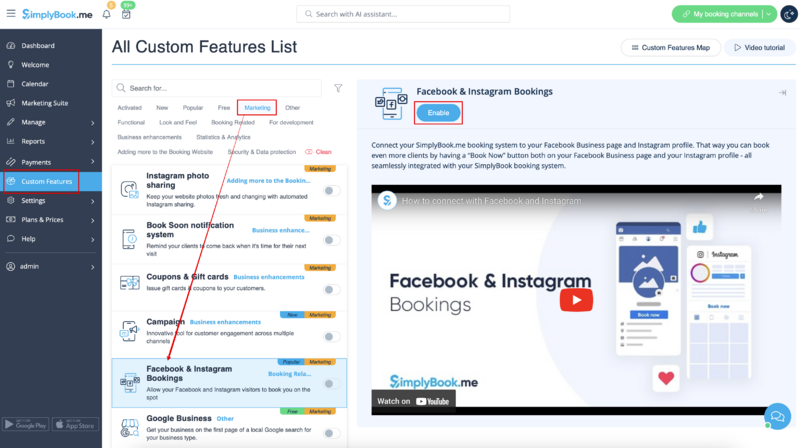800x448 pixels.
Task: Click the Facebook & Instagram feature header icon
Action: tap(391, 103)
